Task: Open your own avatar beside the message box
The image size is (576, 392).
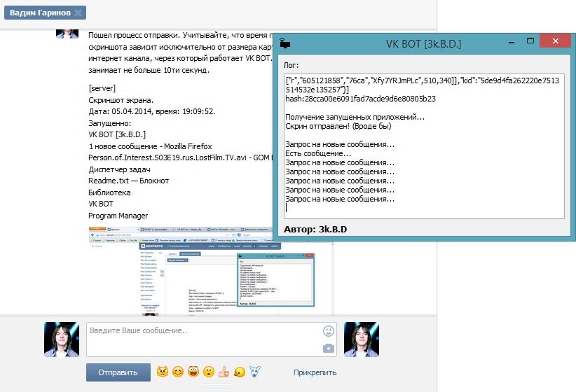Action: pyautogui.click(x=62, y=339)
